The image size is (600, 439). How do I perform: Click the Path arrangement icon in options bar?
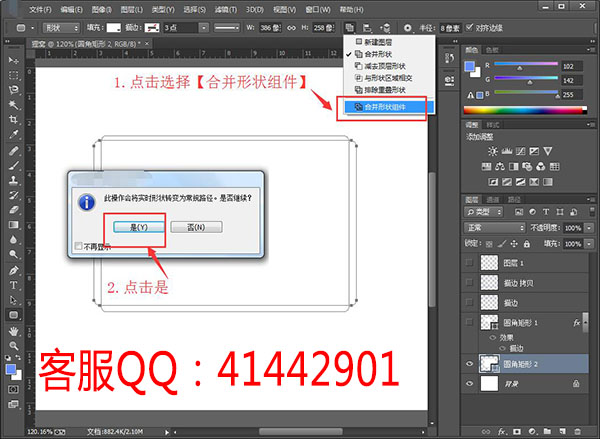(x=386, y=28)
